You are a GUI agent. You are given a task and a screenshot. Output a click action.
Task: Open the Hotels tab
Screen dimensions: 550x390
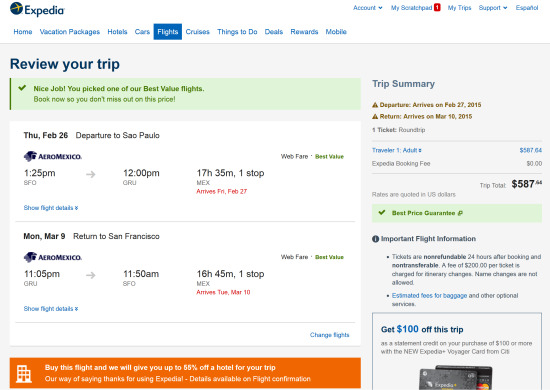click(x=117, y=32)
